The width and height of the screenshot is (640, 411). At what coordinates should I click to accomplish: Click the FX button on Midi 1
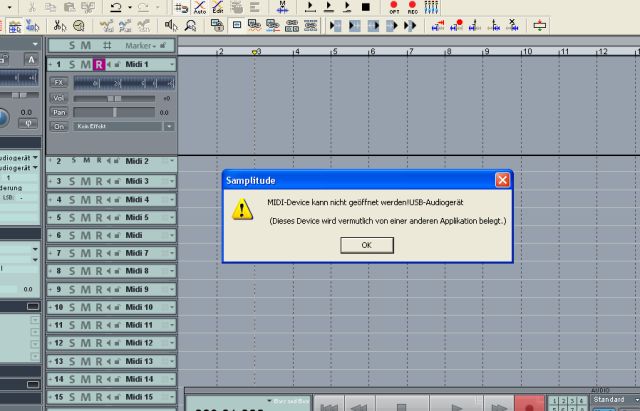(x=59, y=82)
